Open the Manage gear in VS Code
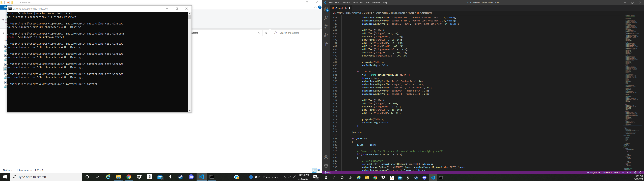This screenshot has height=181, width=644. [x=326, y=166]
